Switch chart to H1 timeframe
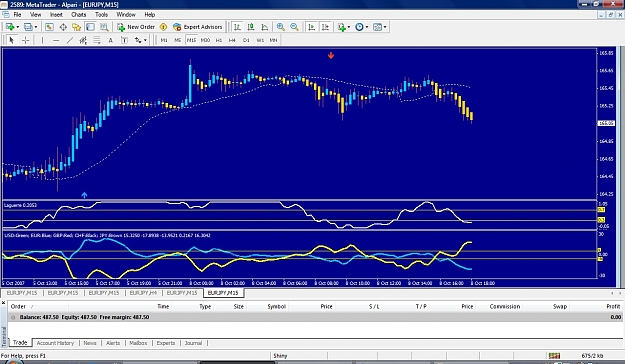This screenshot has width=625, height=364. pyautogui.click(x=219, y=40)
